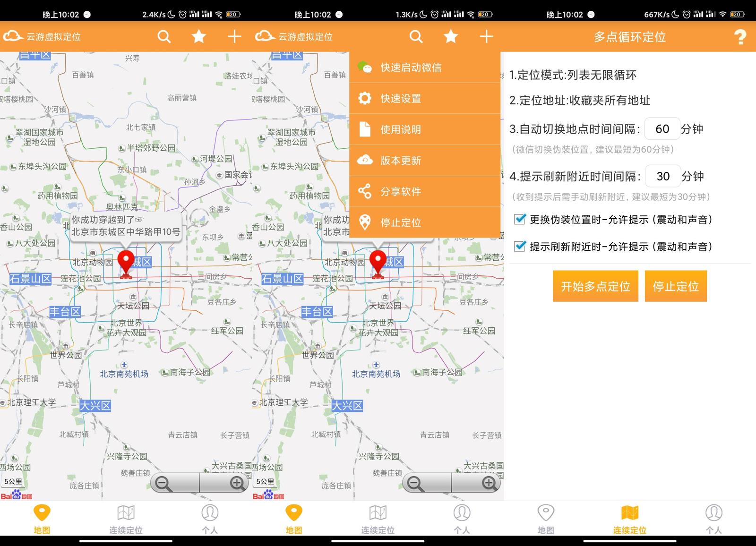
Task: Tap the search magnifier on the leftmost map screen
Action: coord(164,37)
